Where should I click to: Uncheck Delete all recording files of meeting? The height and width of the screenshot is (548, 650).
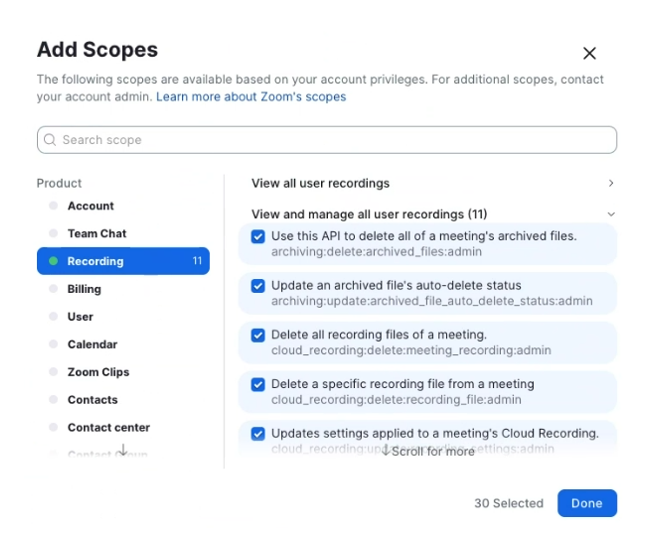(258, 335)
